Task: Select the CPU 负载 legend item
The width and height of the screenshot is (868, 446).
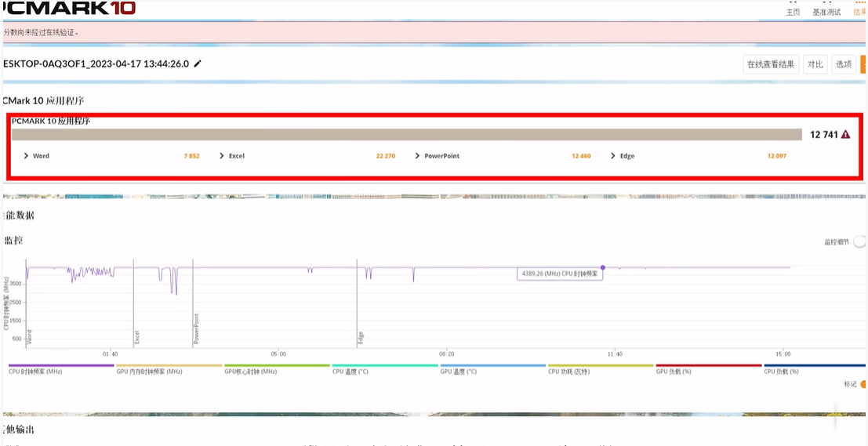Action: 815,369
